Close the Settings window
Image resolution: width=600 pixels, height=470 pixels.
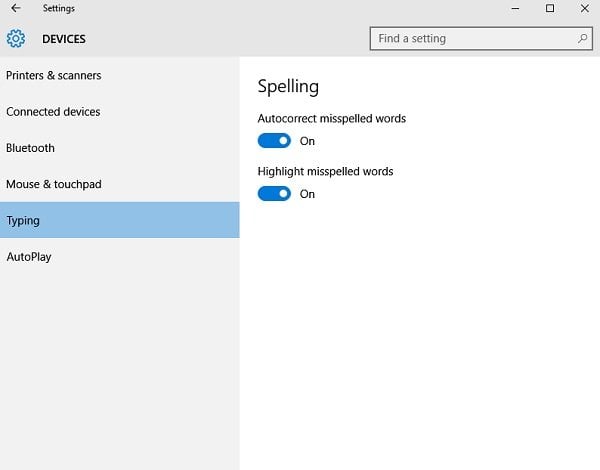585,8
